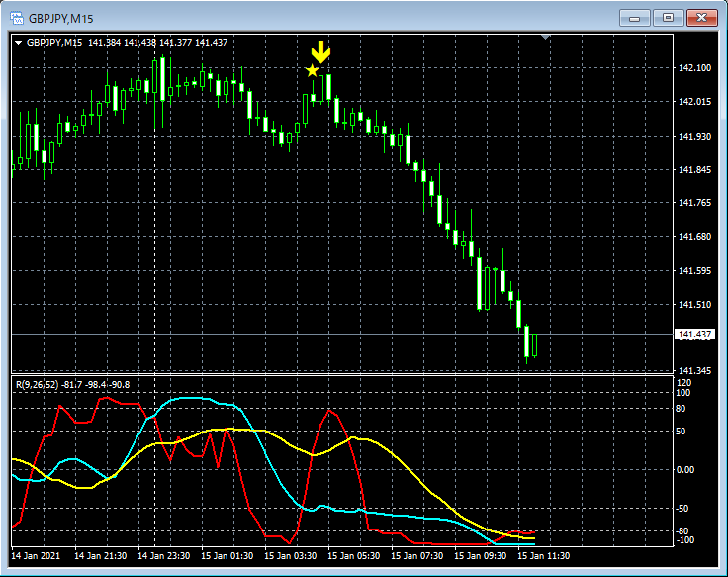Viewport: 728px width, 577px height.
Task: Click the yellow star marker on chart
Action: coord(312,71)
